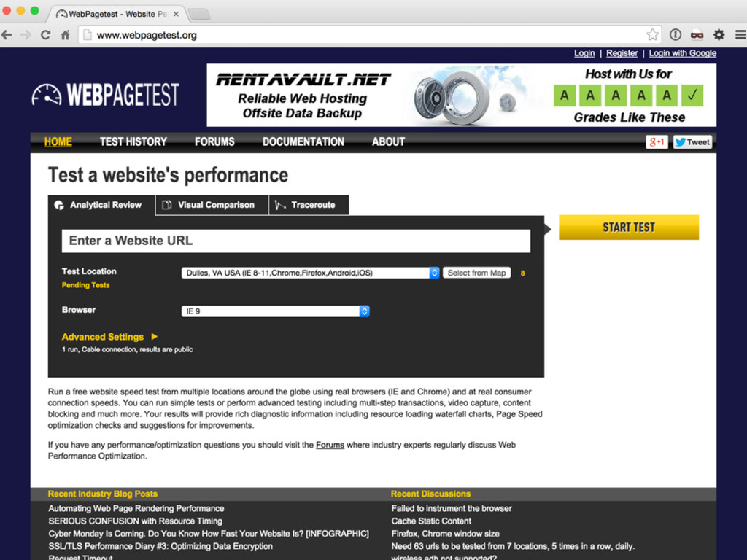Open the Cyber Monday Is Coming post
Image resolution: width=747 pixels, height=560 pixels.
point(209,534)
